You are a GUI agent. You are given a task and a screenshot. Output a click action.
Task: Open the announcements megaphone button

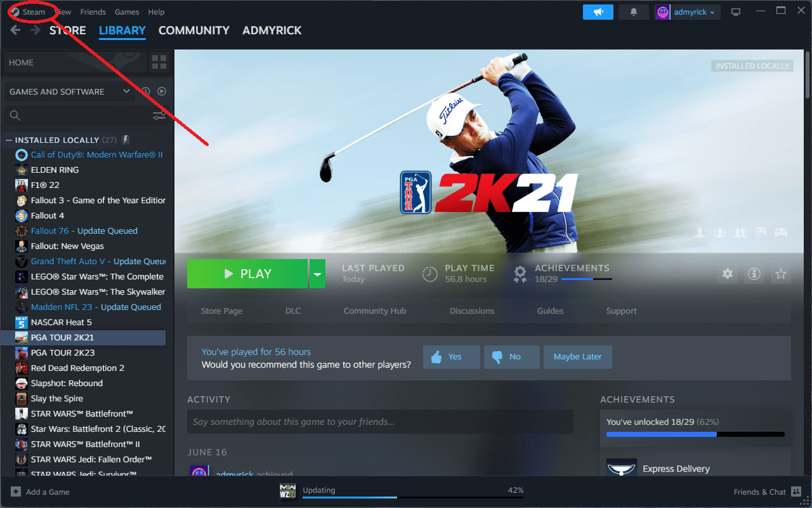(x=598, y=12)
